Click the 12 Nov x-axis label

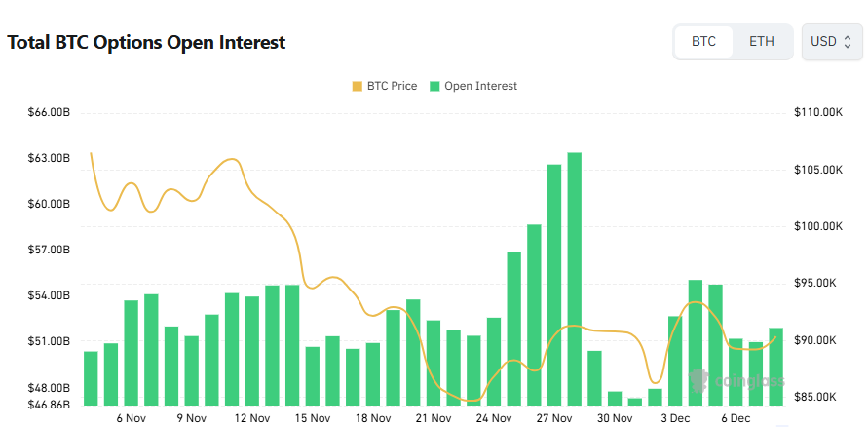point(252,418)
